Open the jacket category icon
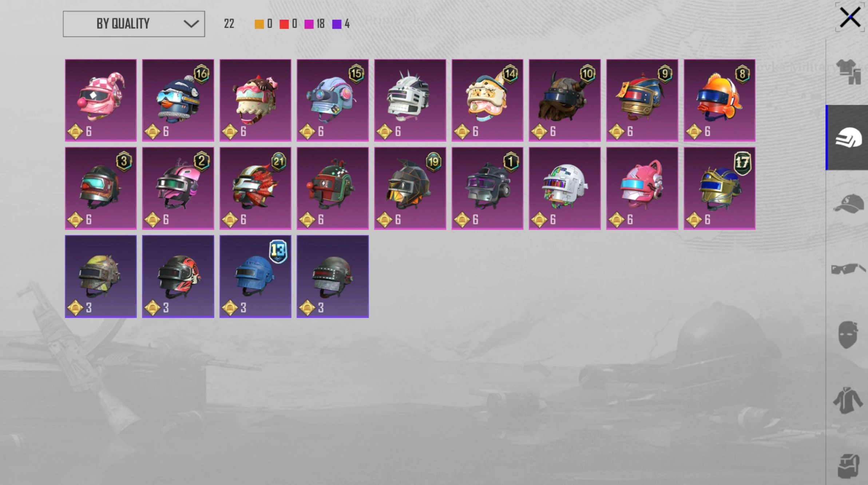 (848, 400)
